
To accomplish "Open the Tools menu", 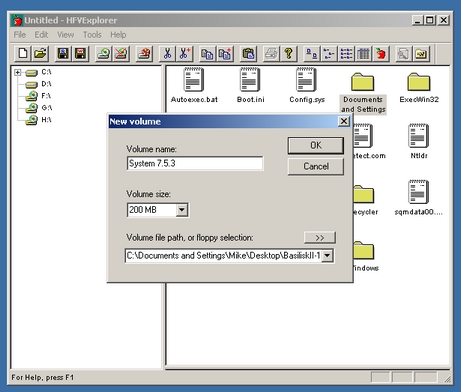I will [92, 35].
